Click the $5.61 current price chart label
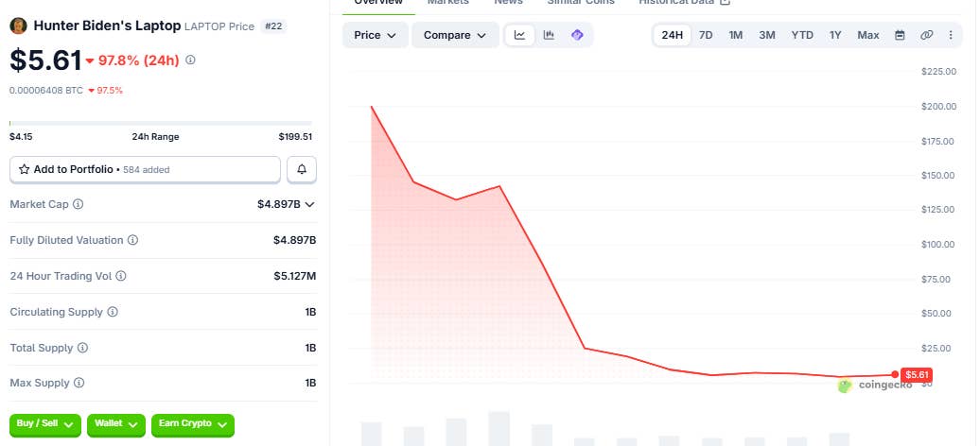Screen dimensions: 980x446 (x=917, y=375)
